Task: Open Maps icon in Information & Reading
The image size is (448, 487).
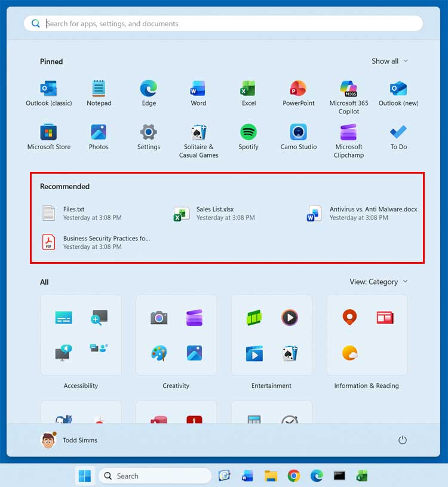Action: pyautogui.click(x=349, y=318)
